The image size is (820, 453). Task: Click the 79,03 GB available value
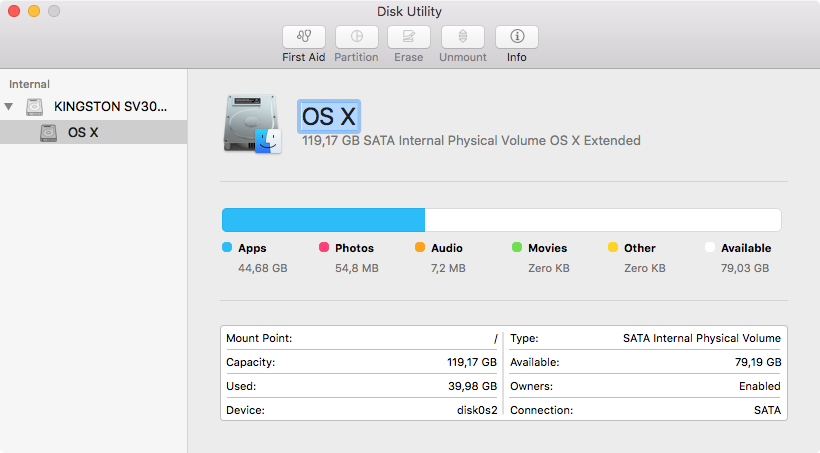pos(745,268)
